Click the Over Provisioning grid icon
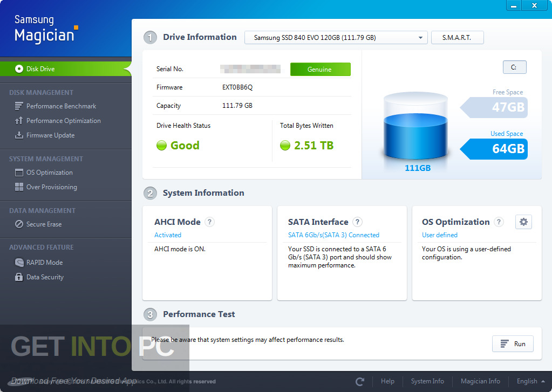 [19, 187]
